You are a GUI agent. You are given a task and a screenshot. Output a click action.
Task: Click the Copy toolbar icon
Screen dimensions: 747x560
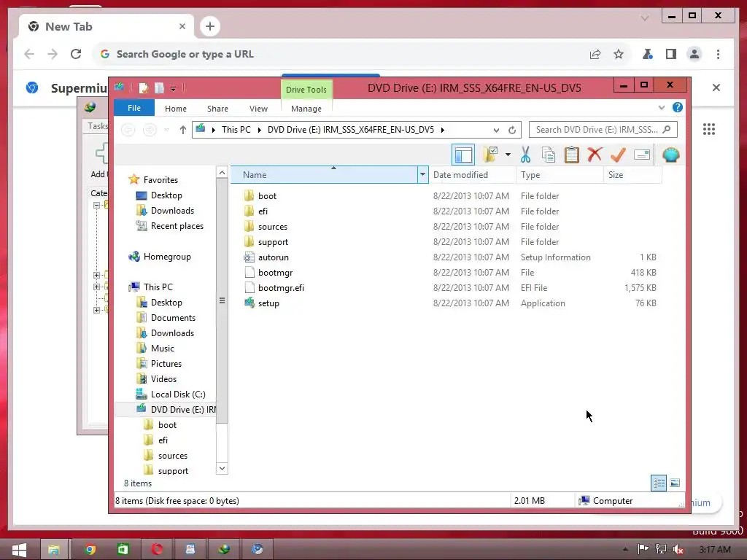coord(549,155)
